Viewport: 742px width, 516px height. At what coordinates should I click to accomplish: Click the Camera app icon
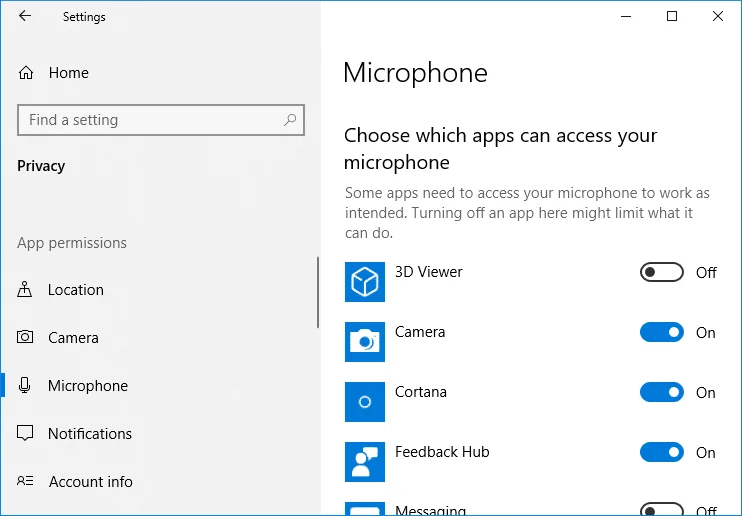point(365,342)
